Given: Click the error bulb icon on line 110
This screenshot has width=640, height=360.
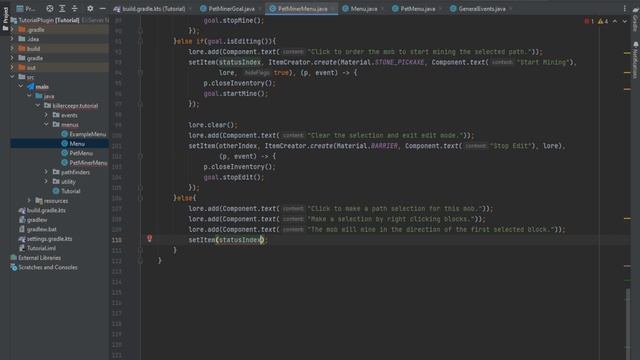Looking at the screenshot, I should [x=149, y=238].
